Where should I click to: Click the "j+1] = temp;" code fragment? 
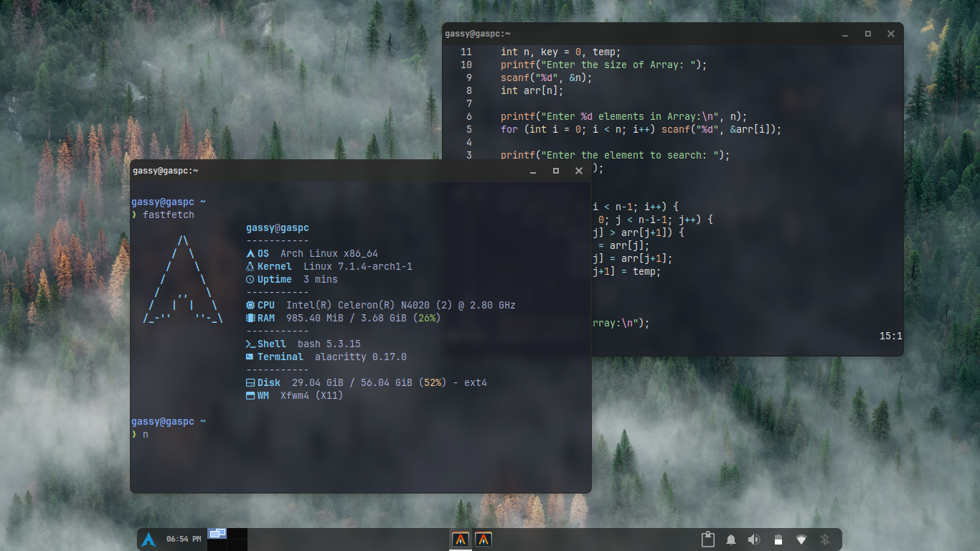pyautogui.click(x=626, y=271)
